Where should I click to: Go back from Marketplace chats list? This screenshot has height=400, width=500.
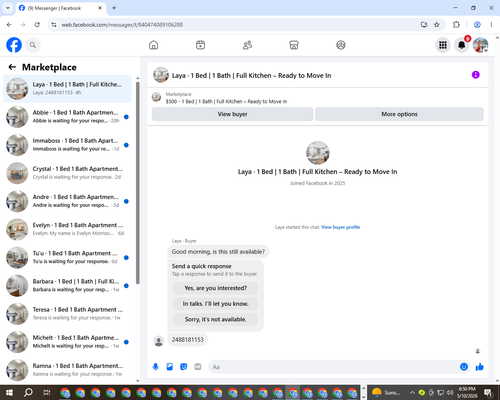[12, 67]
